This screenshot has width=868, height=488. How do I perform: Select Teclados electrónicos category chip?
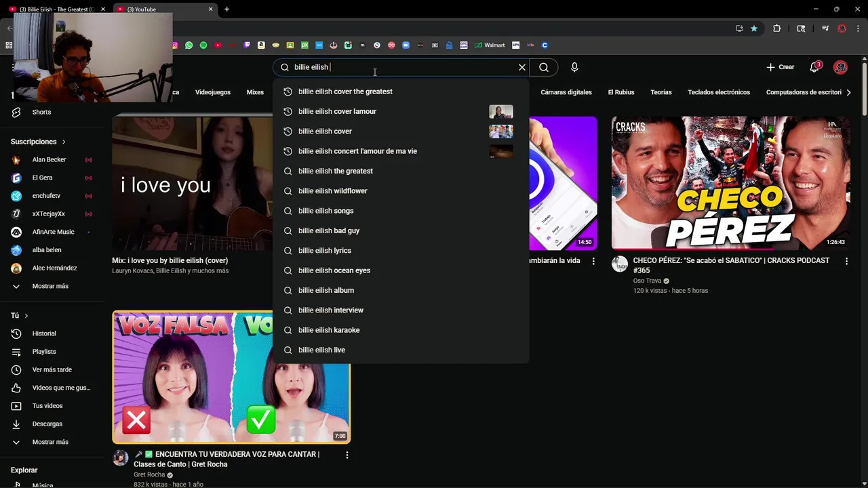(719, 92)
